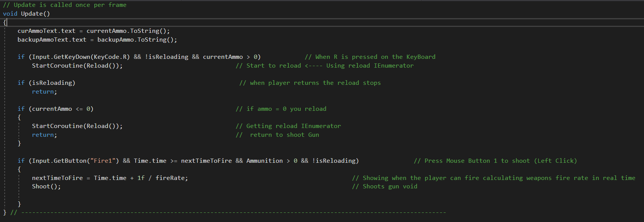Click the "When R is pressed" comment
This screenshot has width=644, height=222.
tap(370, 57)
